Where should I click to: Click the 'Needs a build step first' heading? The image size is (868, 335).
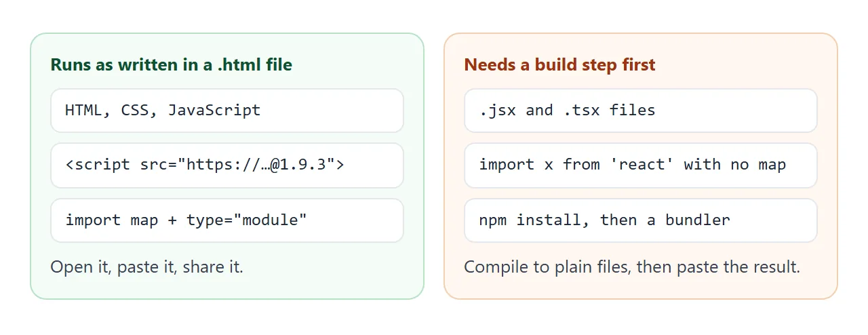click(x=560, y=65)
